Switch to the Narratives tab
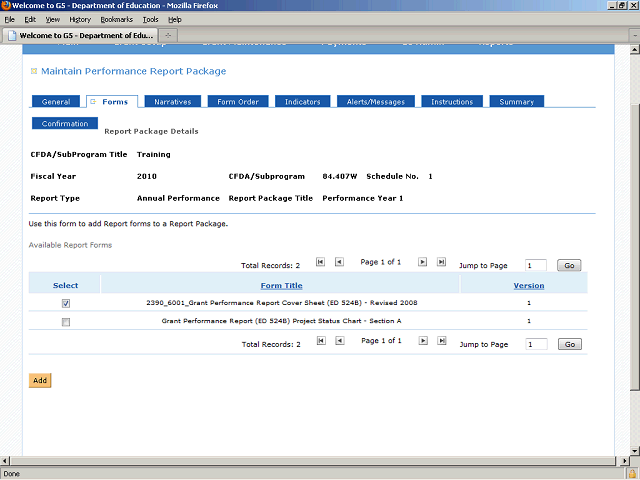640x480 pixels. pos(173,102)
